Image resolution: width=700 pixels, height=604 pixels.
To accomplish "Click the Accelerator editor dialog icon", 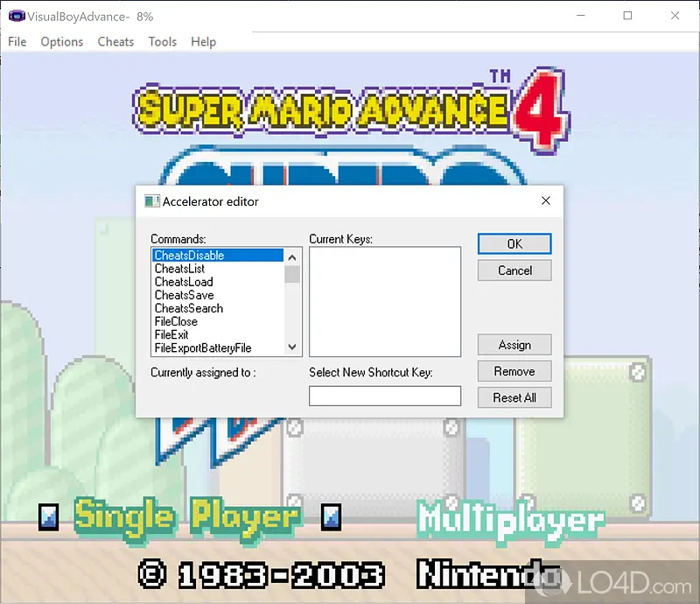I will tap(151, 201).
